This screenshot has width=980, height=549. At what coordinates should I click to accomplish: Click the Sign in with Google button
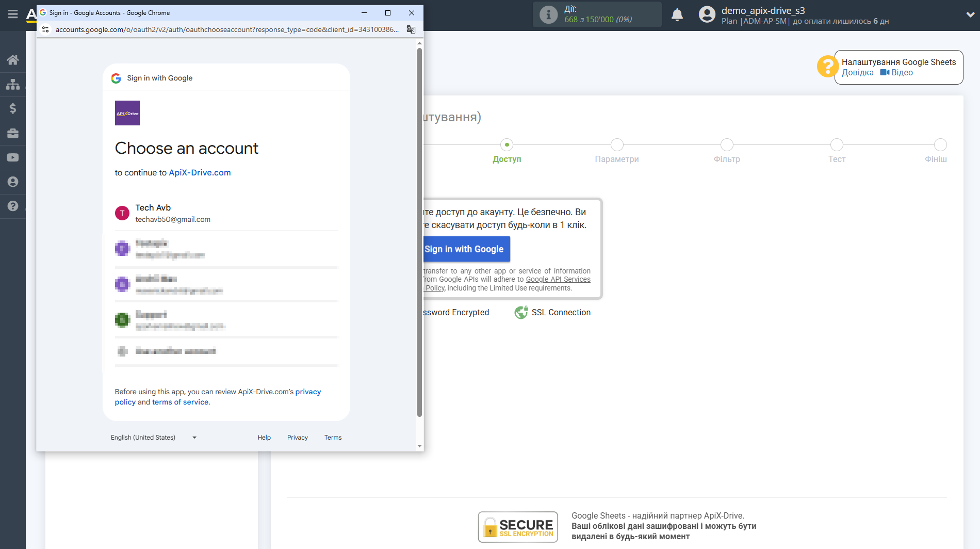(x=466, y=249)
